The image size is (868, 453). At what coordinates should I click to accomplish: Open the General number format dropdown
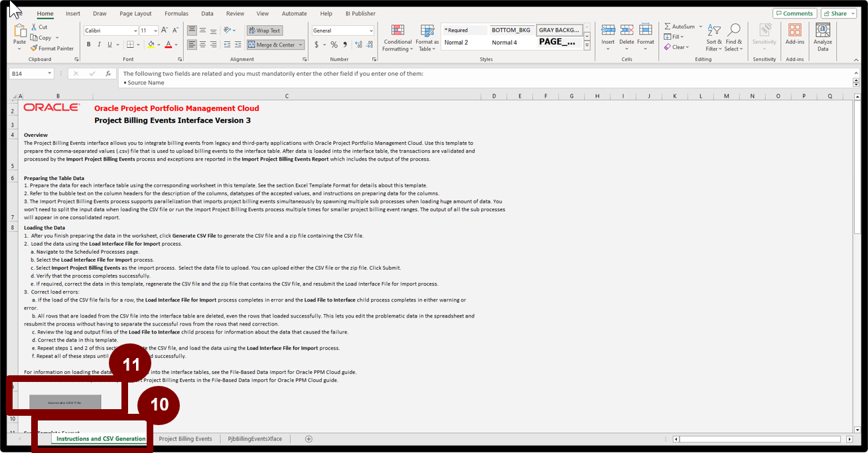coord(370,31)
